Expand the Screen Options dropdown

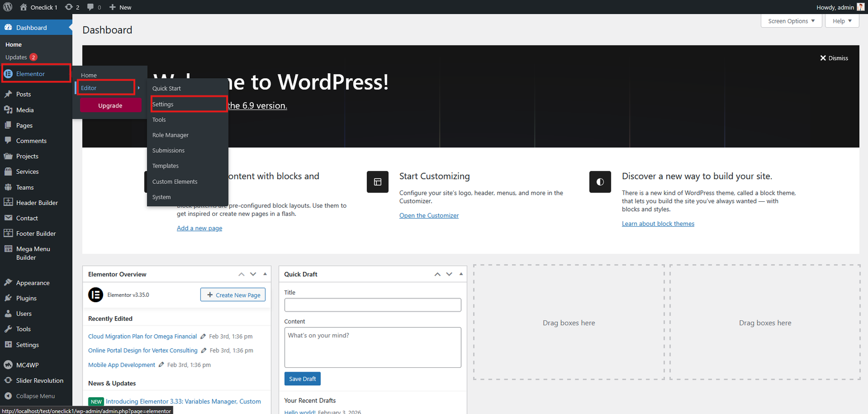tap(791, 21)
